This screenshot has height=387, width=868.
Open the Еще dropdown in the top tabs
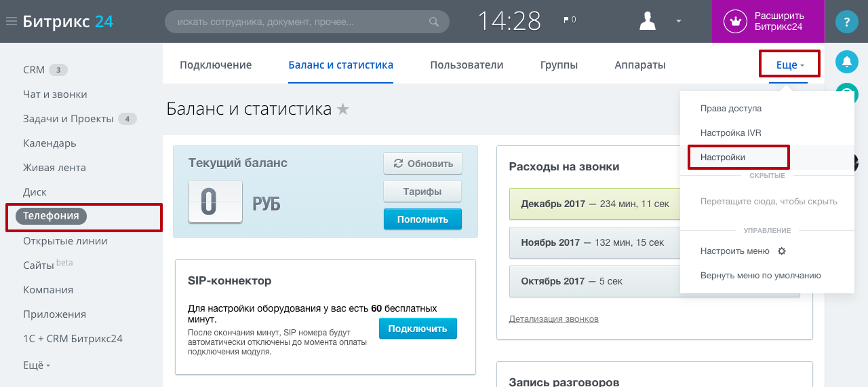[790, 65]
